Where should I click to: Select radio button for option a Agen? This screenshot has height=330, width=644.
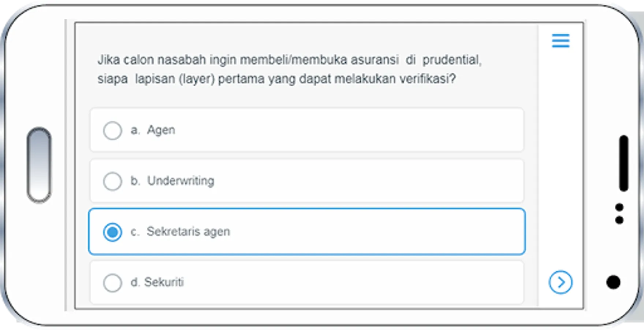click(x=112, y=131)
